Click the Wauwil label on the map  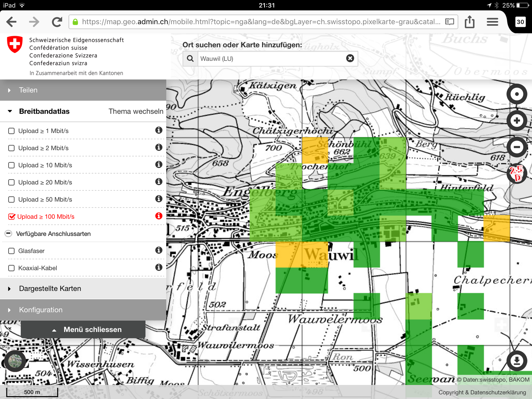(x=331, y=255)
